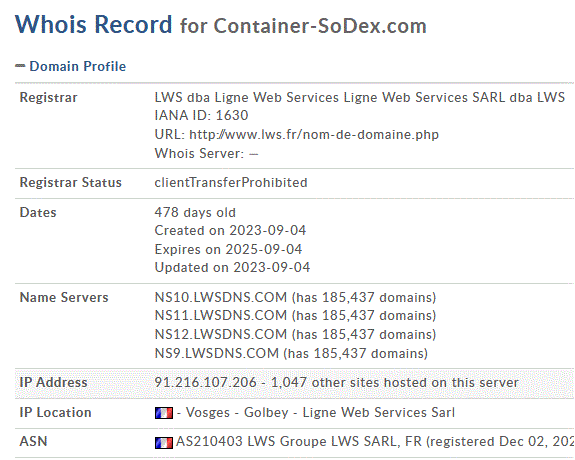Click the French flag in IP Location row
This screenshot has width=575, height=460.
coord(164,413)
